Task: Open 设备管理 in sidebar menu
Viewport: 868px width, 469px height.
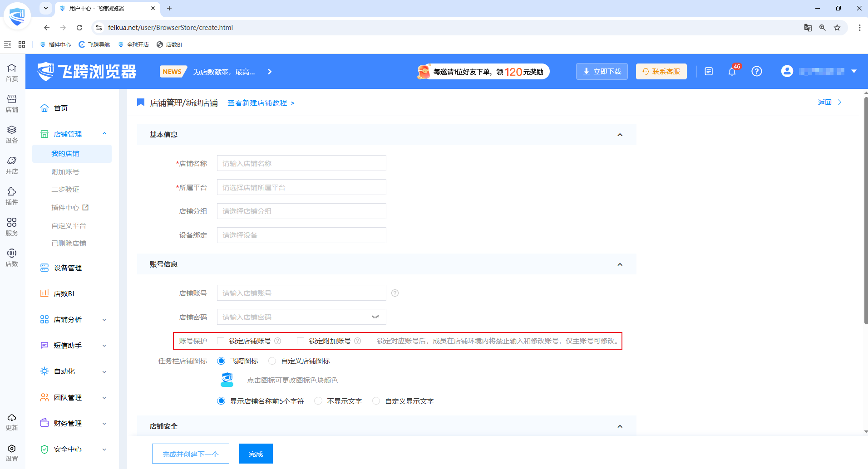Action: click(x=68, y=268)
